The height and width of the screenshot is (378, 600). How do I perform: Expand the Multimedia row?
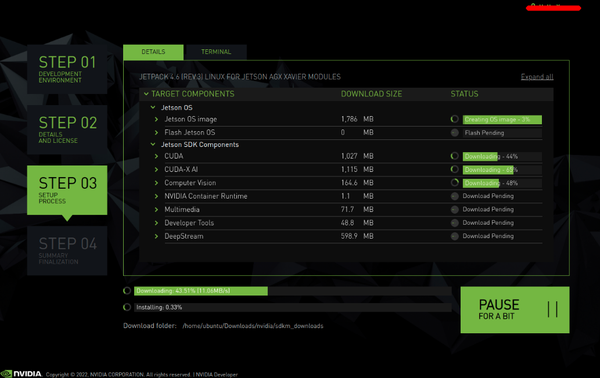point(156,210)
